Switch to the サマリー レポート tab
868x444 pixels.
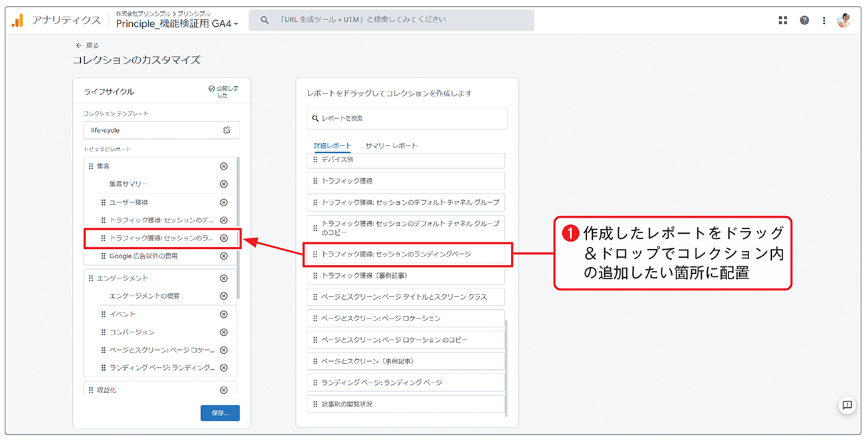[391, 146]
